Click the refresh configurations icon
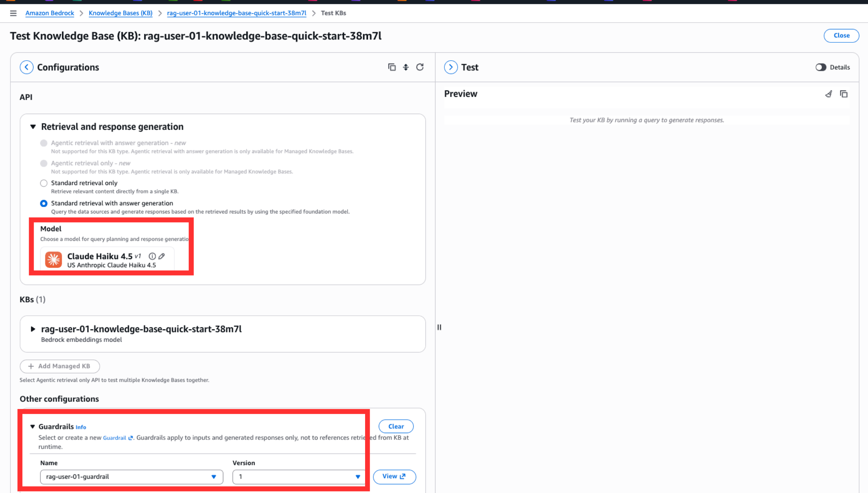 pos(420,67)
